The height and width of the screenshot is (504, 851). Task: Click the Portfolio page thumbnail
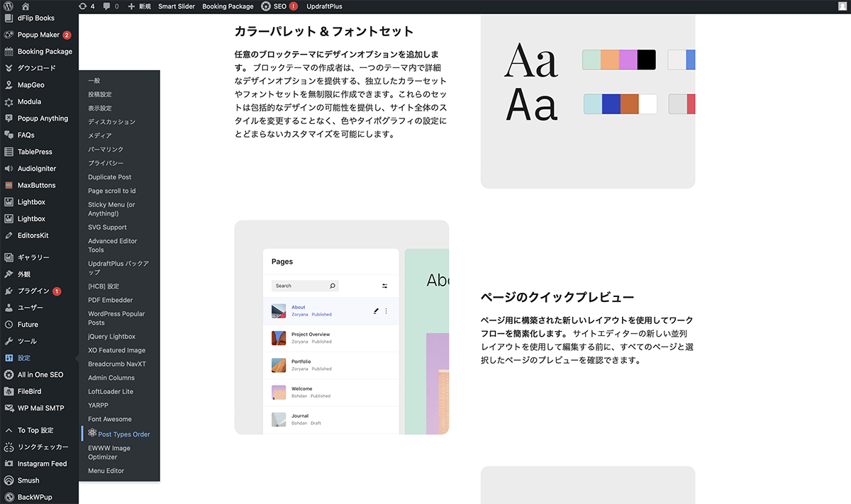pos(279,365)
